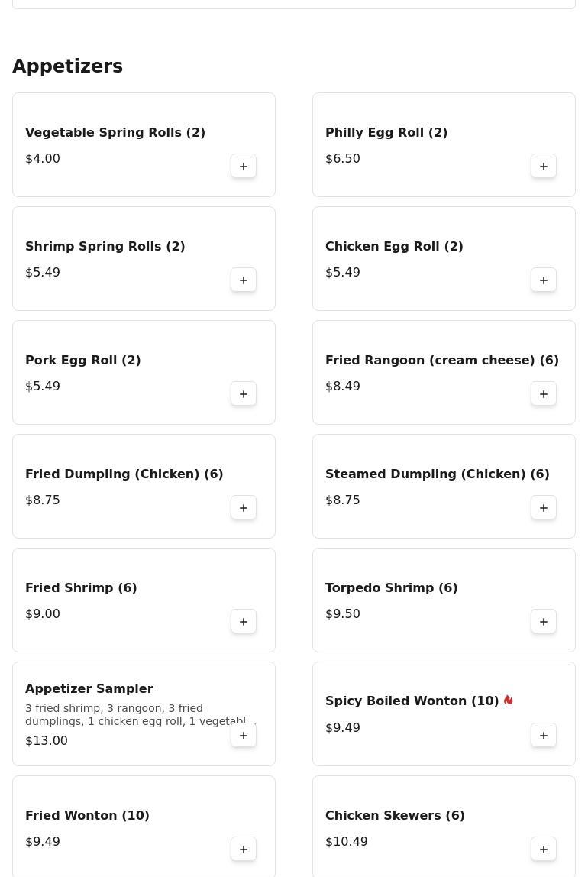Add Vegetable Spring Rolls to order

tap(244, 166)
